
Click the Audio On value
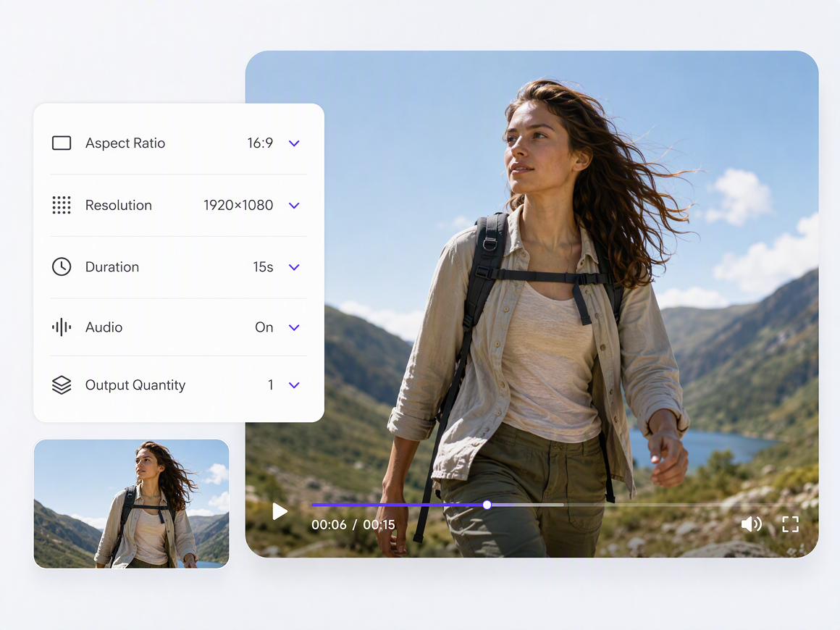(264, 327)
